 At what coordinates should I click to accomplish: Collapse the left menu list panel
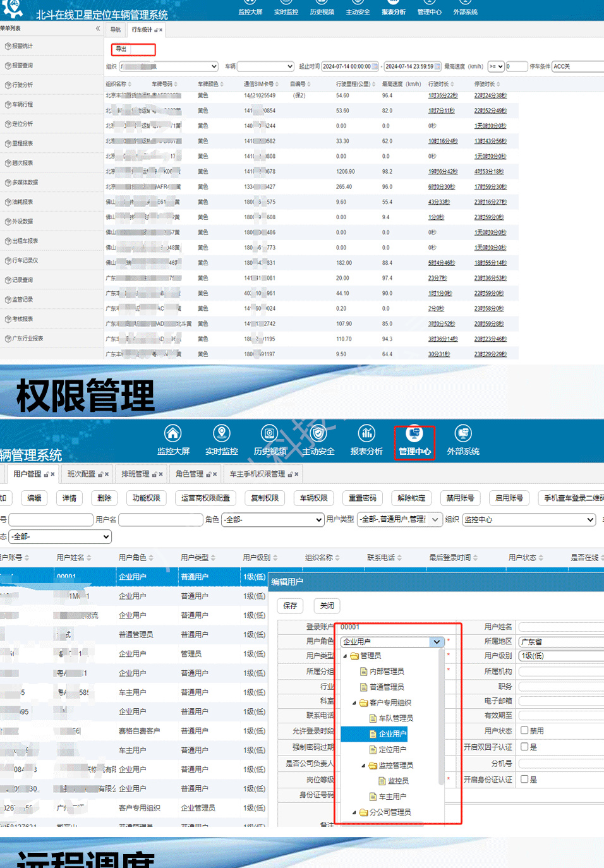pyautogui.click(x=97, y=28)
